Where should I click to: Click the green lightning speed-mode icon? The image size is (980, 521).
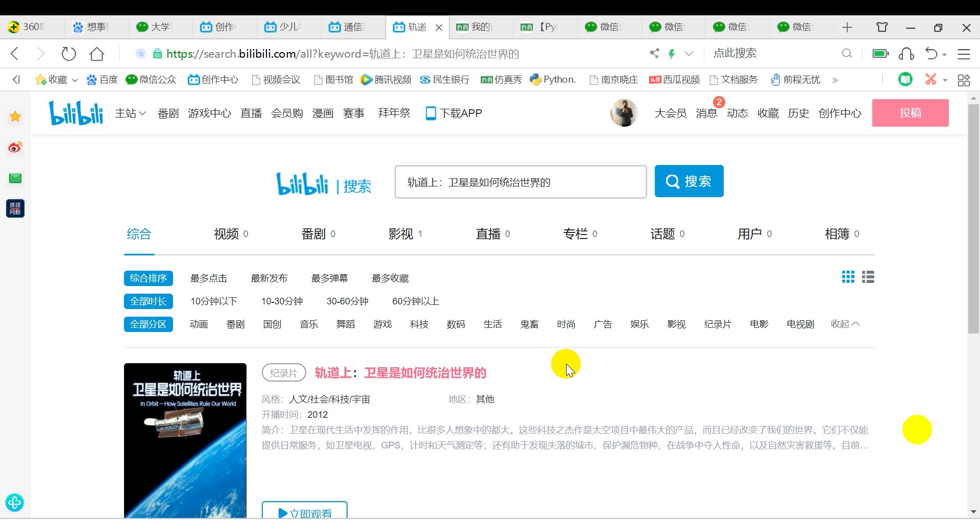(x=672, y=53)
